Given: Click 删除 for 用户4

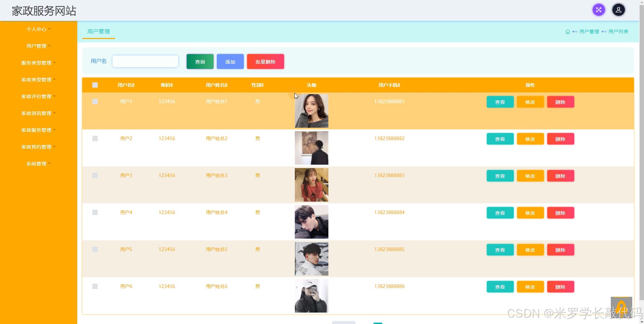Looking at the screenshot, I should coord(560,213).
